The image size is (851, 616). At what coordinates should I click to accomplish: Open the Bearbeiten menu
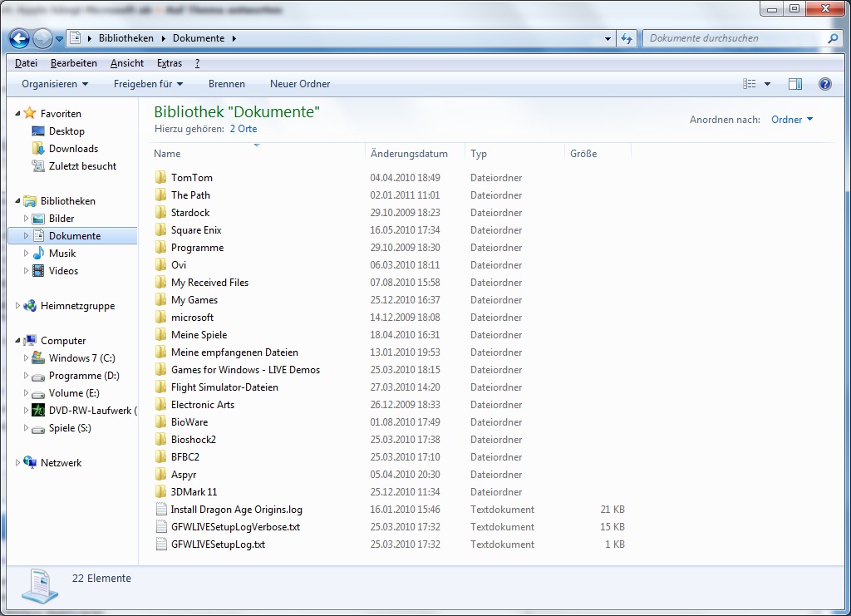[x=74, y=63]
